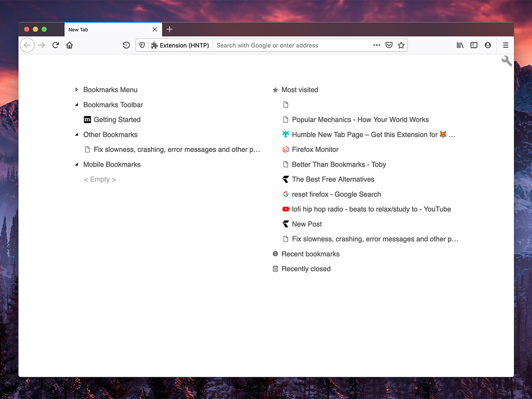Open the Getting Started bookmark
This screenshot has width=532, height=399.
click(117, 119)
